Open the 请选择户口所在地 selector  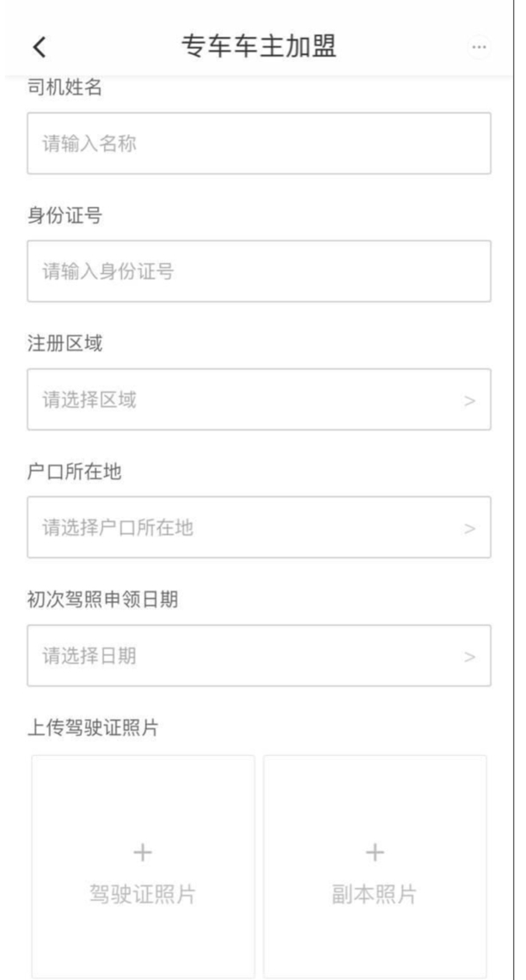pos(259,527)
